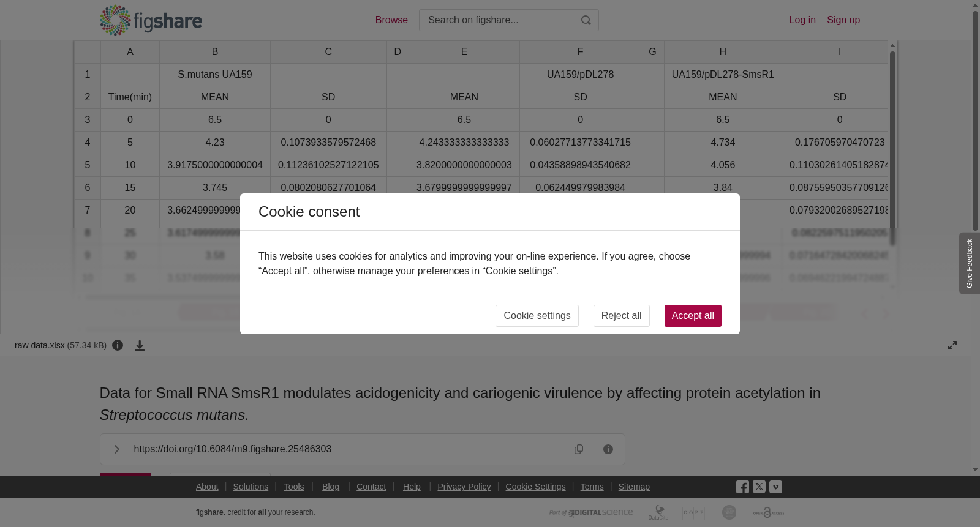
Task: Open Help footer link
Action: [412, 487]
